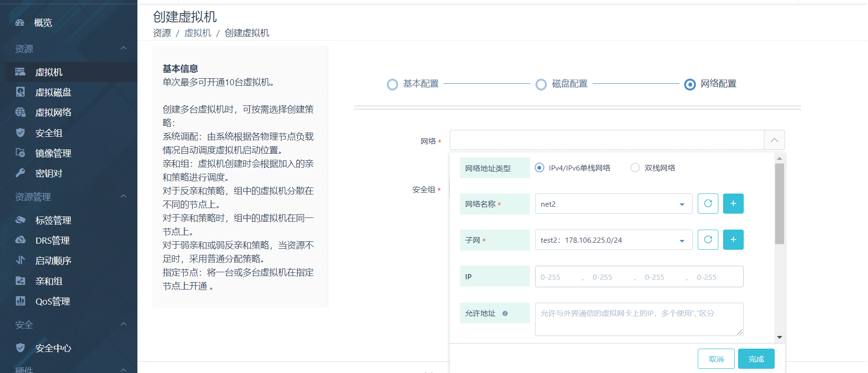Select IPv4/IPv6单栈网络 radio option
This screenshot has height=373, width=868.
[540, 168]
